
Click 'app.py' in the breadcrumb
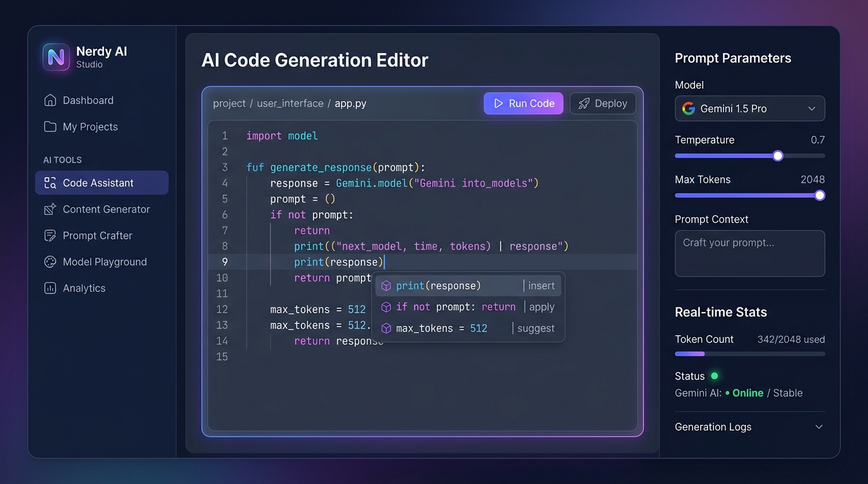351,103
